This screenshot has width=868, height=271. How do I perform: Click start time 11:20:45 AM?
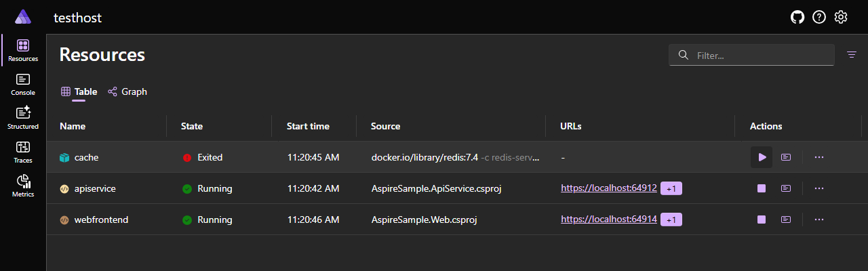[x=313, y=157]
